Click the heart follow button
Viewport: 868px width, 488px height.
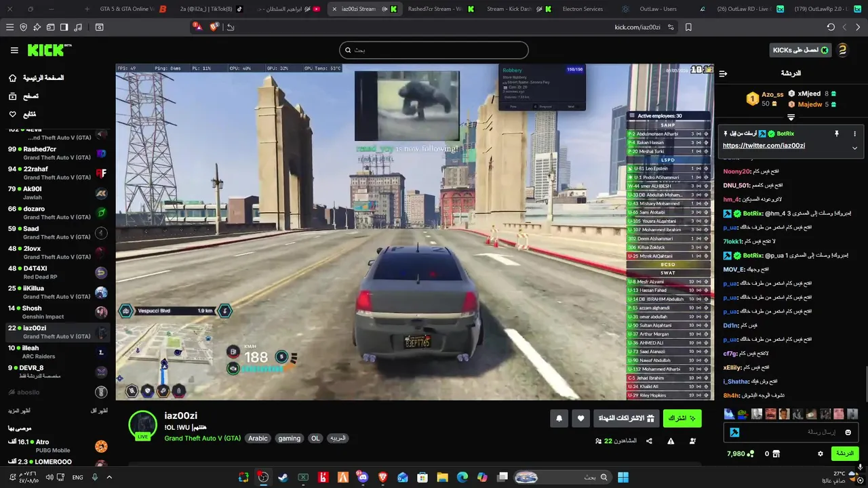pyautogui.click(x=580, y=419)
